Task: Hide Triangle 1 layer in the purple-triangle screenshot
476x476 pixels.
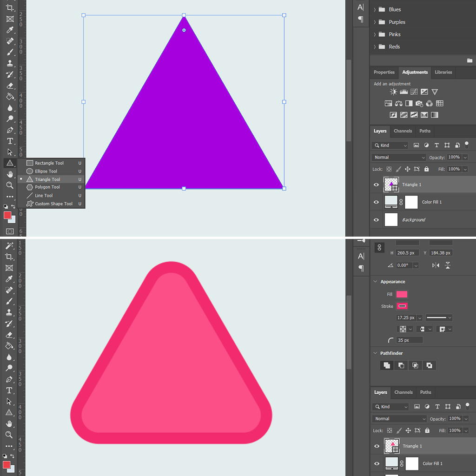Action: [376, 185]
